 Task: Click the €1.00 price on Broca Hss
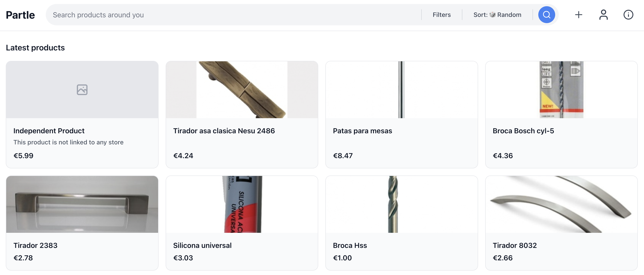tap(342, 258)
